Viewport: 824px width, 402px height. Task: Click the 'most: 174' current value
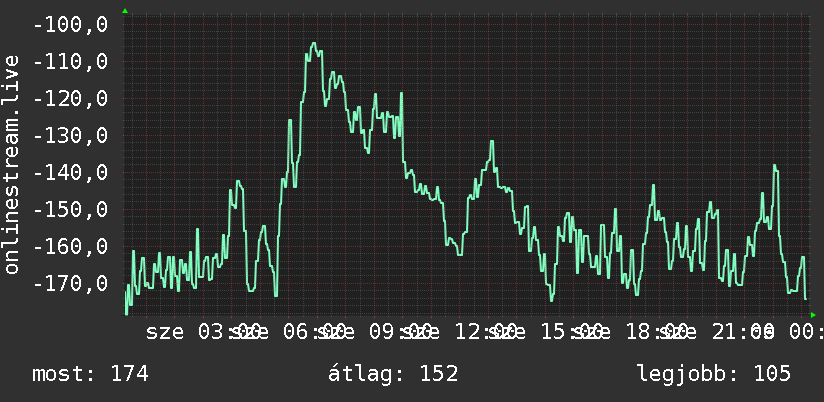coord(90,374)
